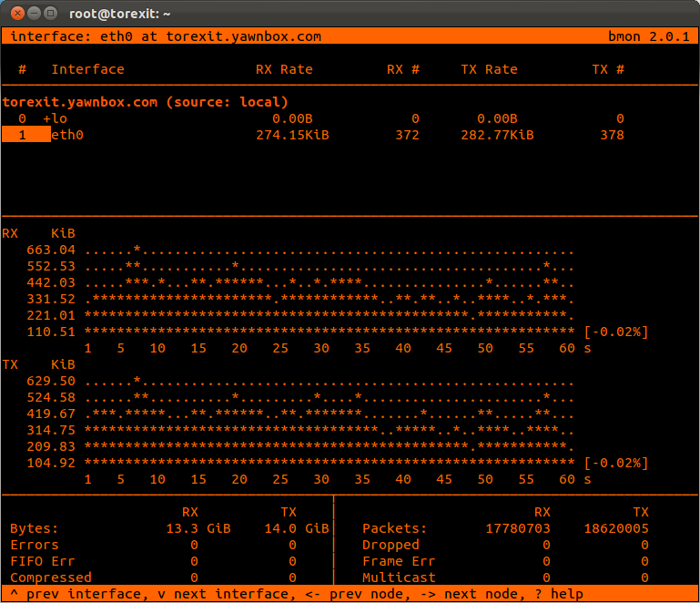This screenshot has width=700, height=603.
Task: Click the Multicast label
Action: coord(399,577)
